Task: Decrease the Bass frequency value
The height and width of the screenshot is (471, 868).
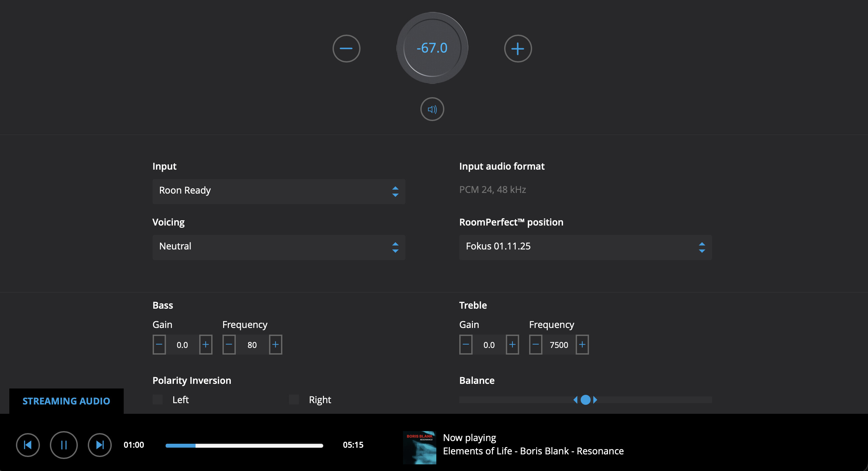Action: coord(229,344)
